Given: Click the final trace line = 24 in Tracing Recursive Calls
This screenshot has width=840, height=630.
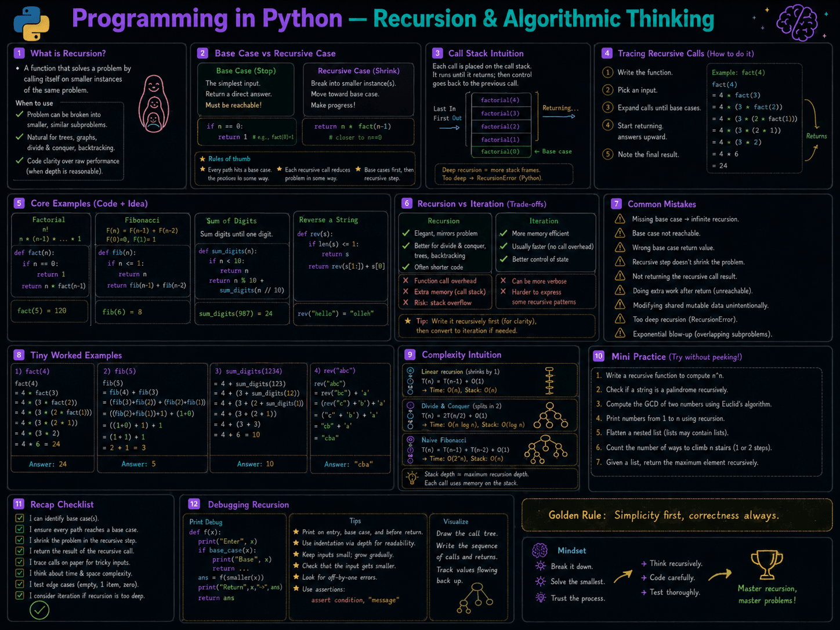Looking at the screenshot, I should [x=720, y=165].
